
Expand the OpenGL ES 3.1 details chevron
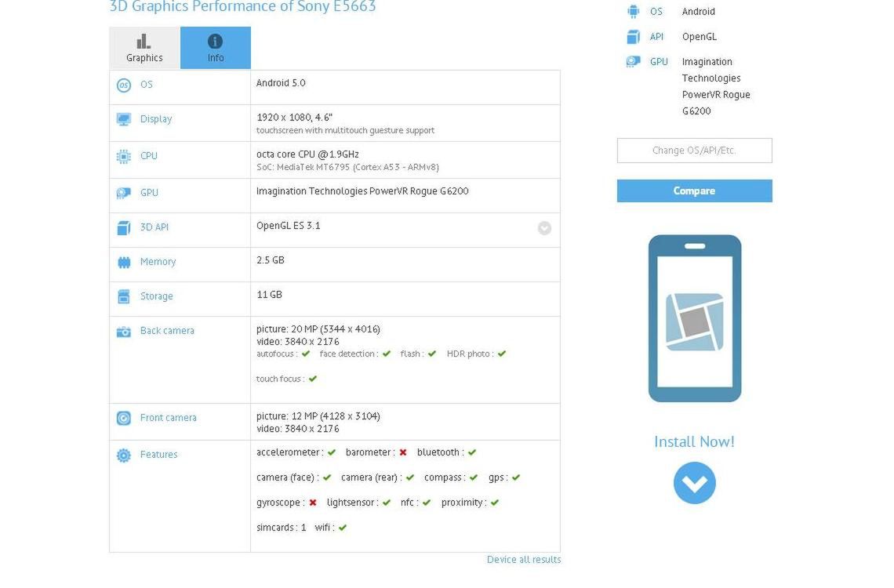544,228
